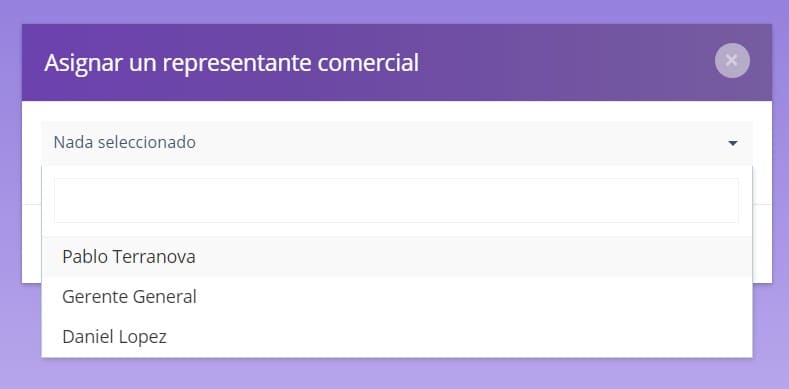Select Pablo Terranova from the list
This screenshot has width=789, height=389.
pyautogui.click(x=397, y=257)
